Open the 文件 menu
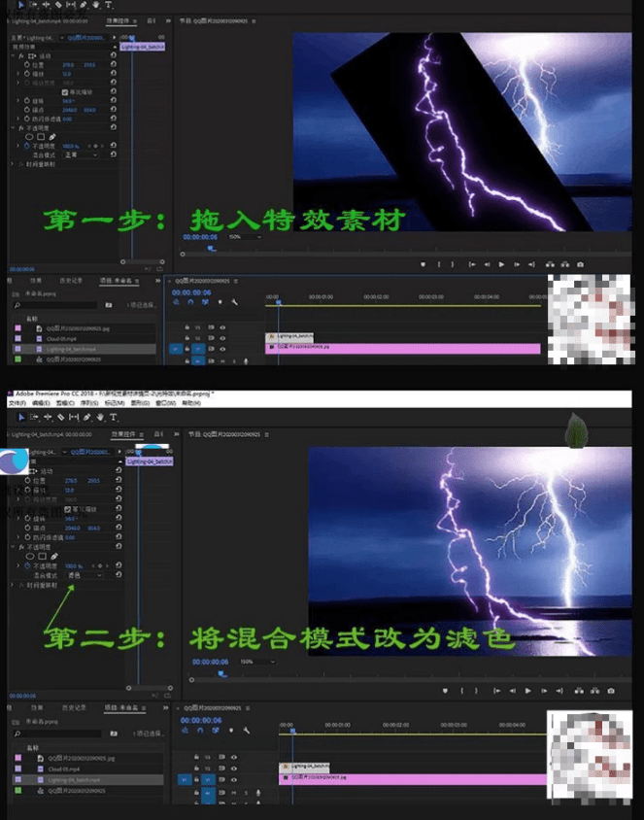This screenshot has width=644, height=820. click(x=17, y=402)
